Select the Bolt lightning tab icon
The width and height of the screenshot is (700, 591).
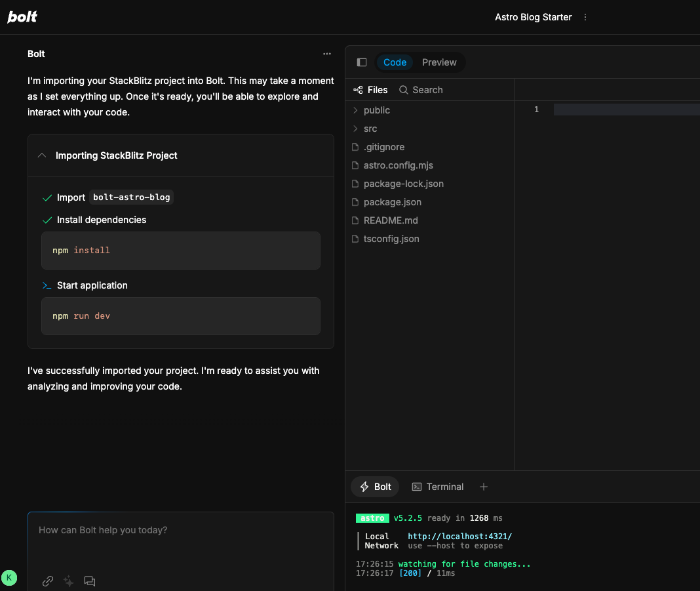pyautogui.click(x=366, y=487)
